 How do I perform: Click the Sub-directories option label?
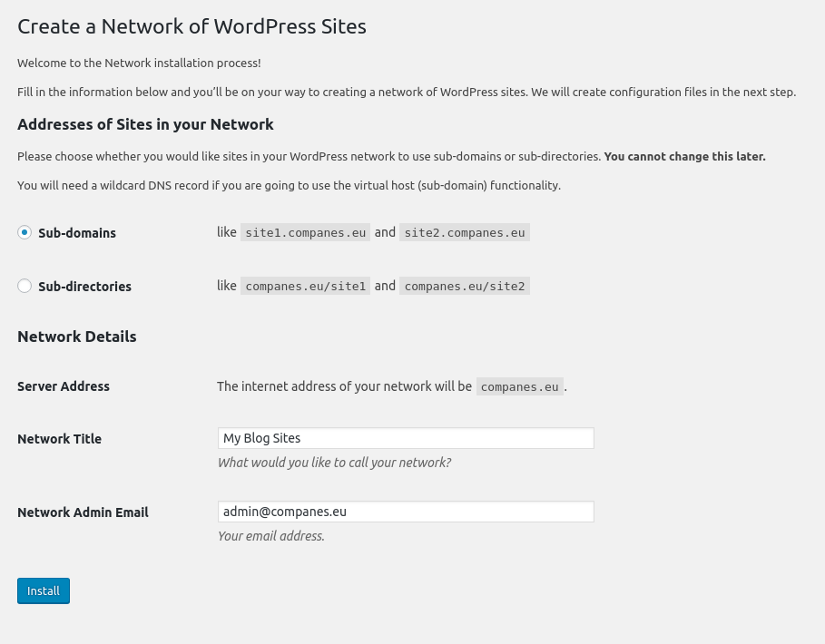click(84, 287)
